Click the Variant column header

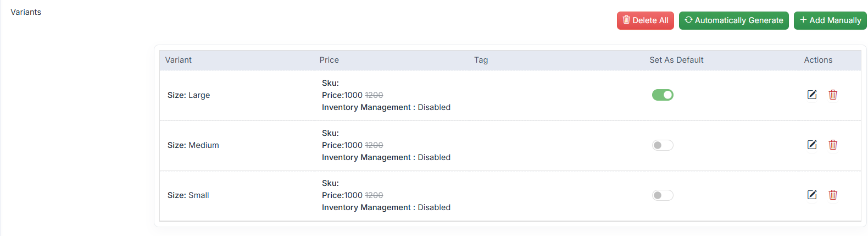click(x=179, y=60)
